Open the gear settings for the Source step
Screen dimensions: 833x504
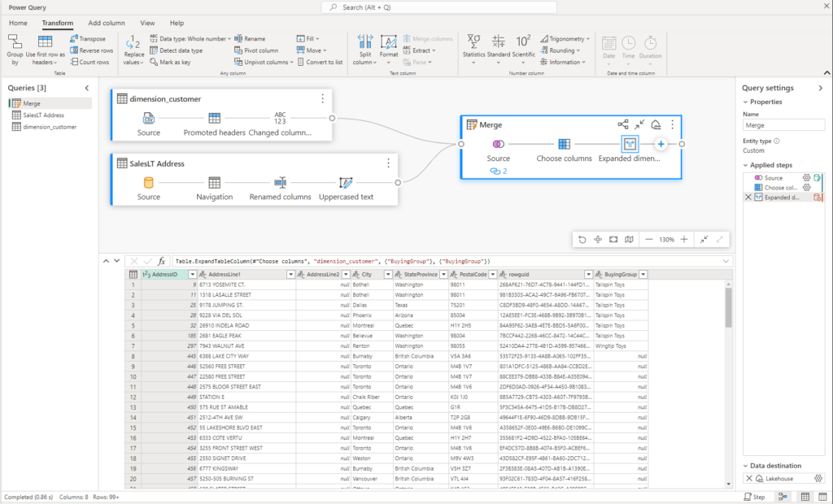(x=806, y=178)
